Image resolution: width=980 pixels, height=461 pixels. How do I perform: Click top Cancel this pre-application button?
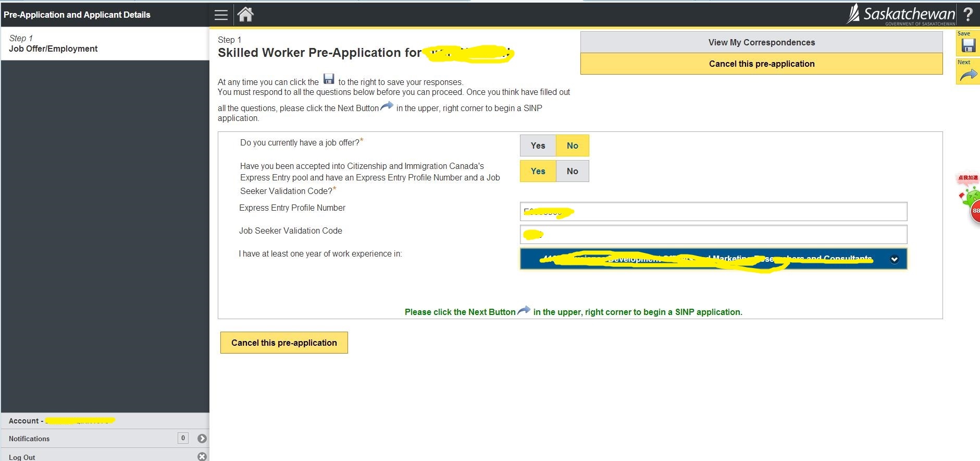click(761, 64)
